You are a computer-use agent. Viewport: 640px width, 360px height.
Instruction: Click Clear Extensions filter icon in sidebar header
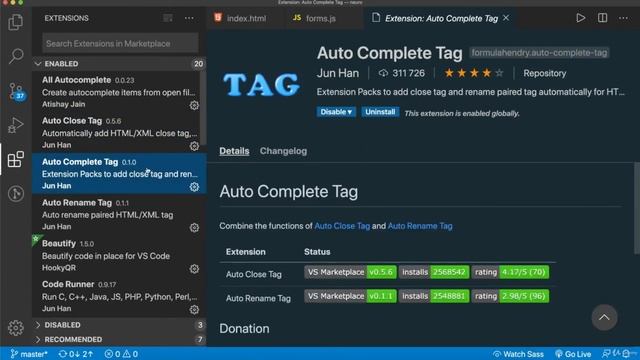168,18
